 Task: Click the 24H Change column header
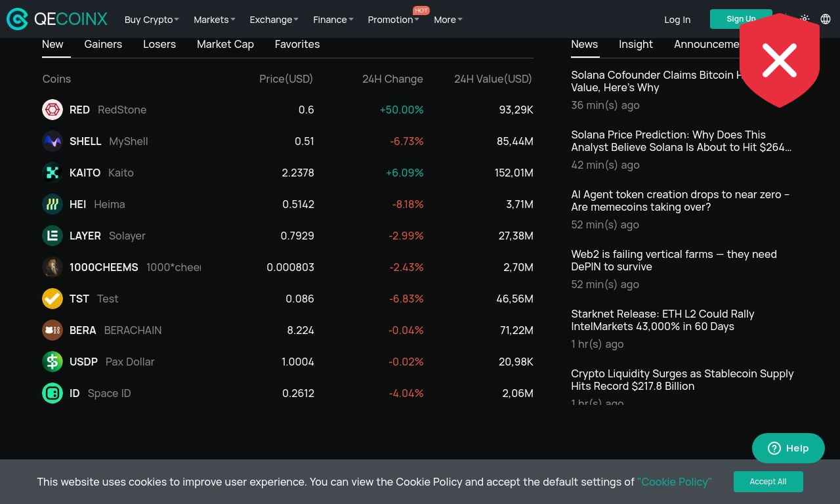click(392, 79)
